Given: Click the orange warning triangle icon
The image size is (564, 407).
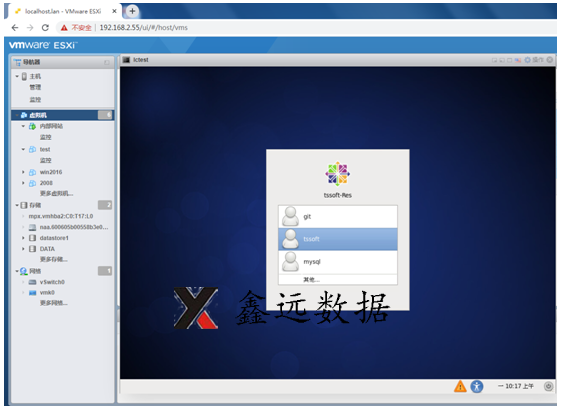Looking at the screenshot, I should (x=460, y=387).
